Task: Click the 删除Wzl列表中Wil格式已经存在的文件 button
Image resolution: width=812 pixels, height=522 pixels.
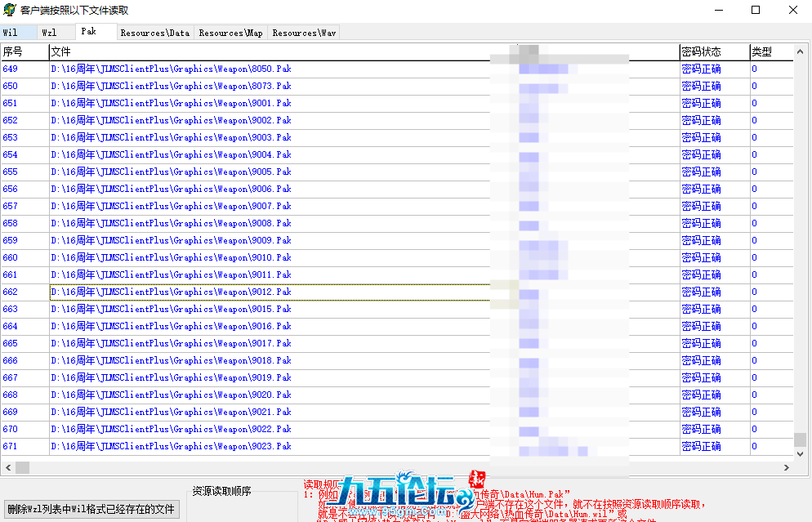Action: click(91, 509)
